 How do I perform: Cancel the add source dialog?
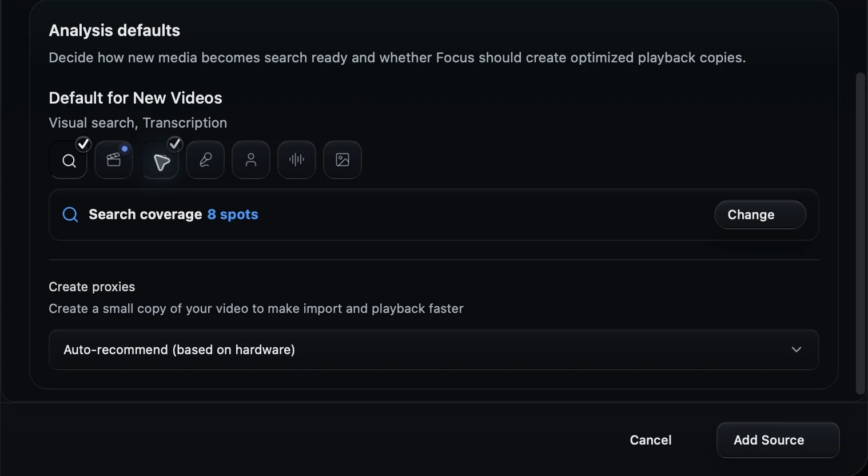[x=651, y=440]
